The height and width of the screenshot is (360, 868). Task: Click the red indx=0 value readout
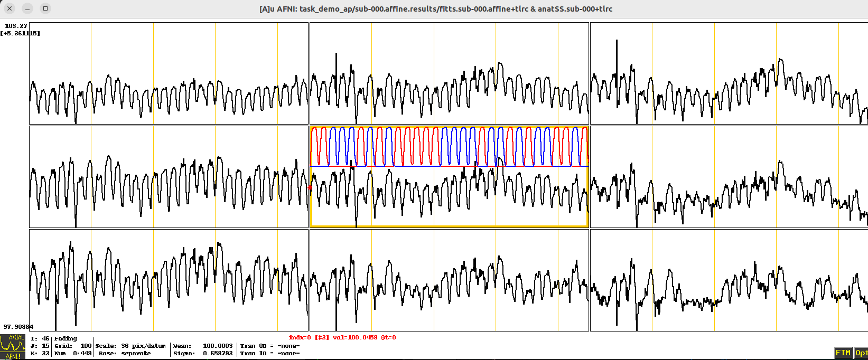tap(342, 338)
